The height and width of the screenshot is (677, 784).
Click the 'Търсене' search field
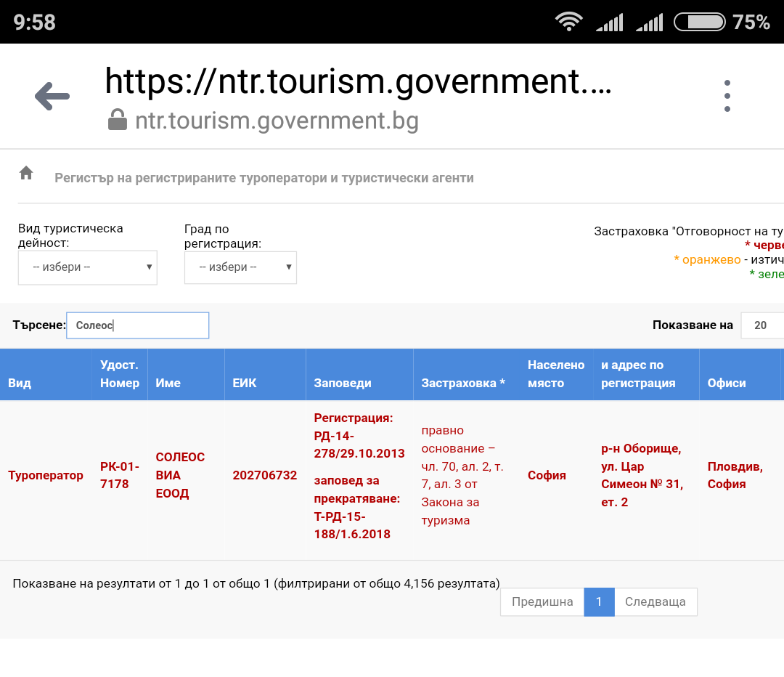point(137,325)
